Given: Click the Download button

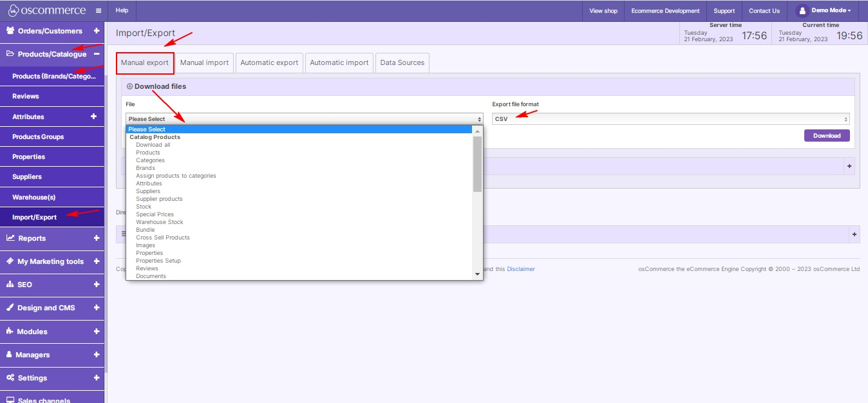Looking at the screenshot, I should tap(826, 135).
